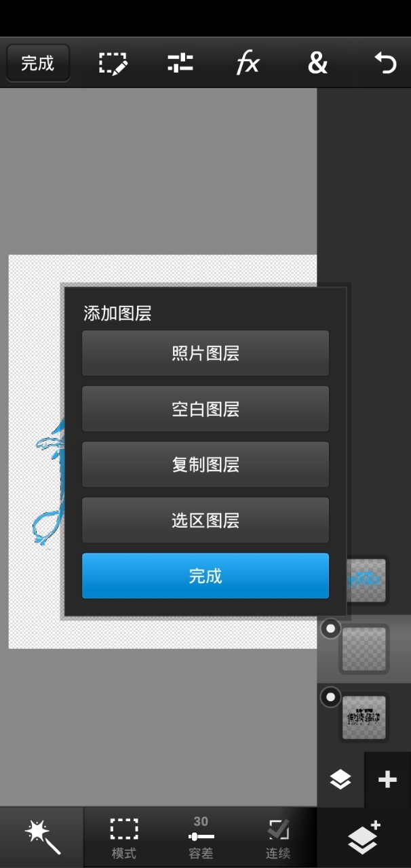The width and height of the screenshot is (411, 868).
Task: Toggle visibility dot of the bottom text layer
Action: click(x=330, y=696)
